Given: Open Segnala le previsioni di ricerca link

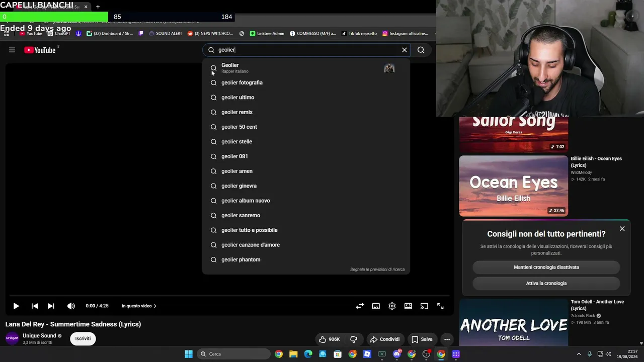Looking at the screenshot, I should [377, 269].
